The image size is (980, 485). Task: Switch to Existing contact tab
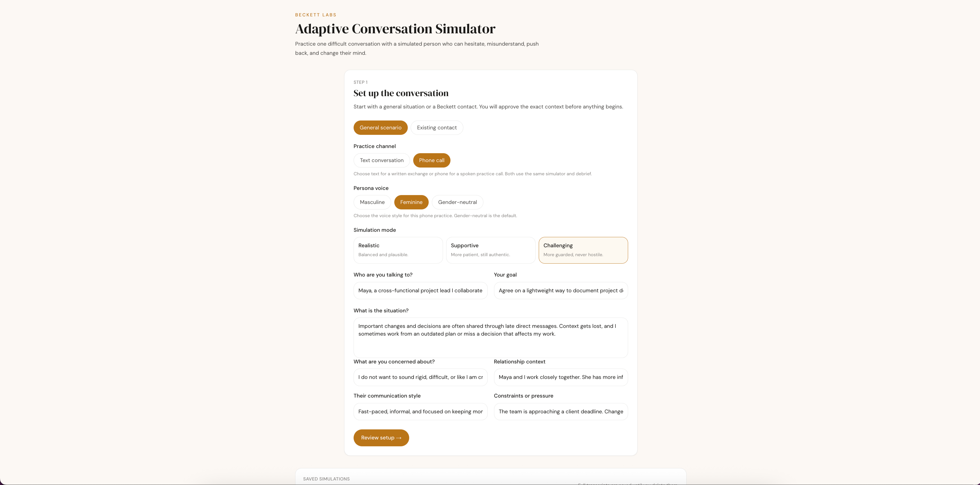437,128
